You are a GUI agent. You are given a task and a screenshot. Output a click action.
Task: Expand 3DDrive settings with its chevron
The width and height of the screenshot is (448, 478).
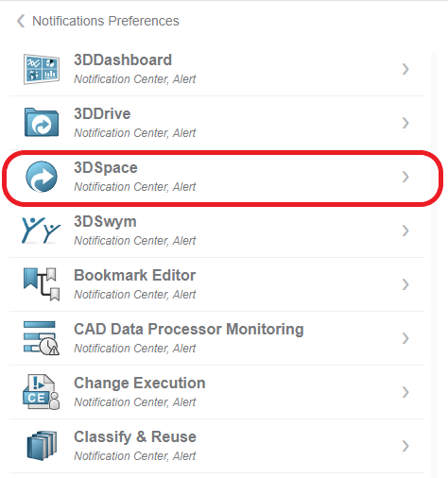405,123
